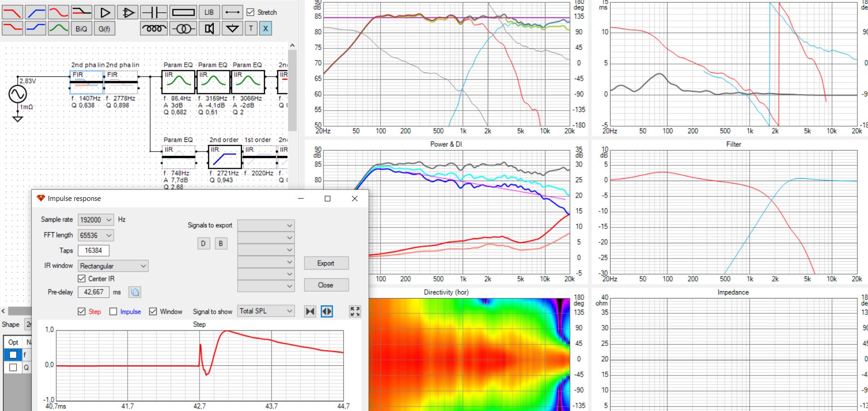
Task: Add an op-amp buffer triangle block
Action: point(105,12)
